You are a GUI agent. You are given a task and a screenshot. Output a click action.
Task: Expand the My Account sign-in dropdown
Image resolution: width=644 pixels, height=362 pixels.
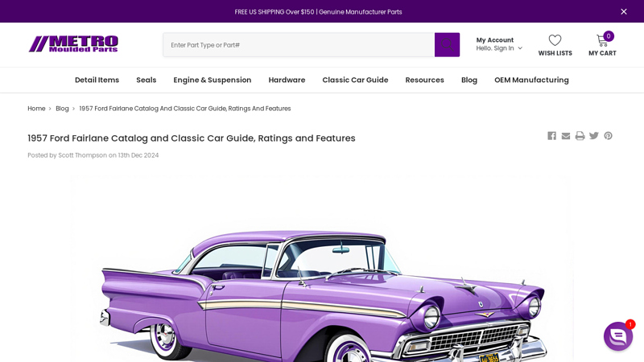click(499, 44)
